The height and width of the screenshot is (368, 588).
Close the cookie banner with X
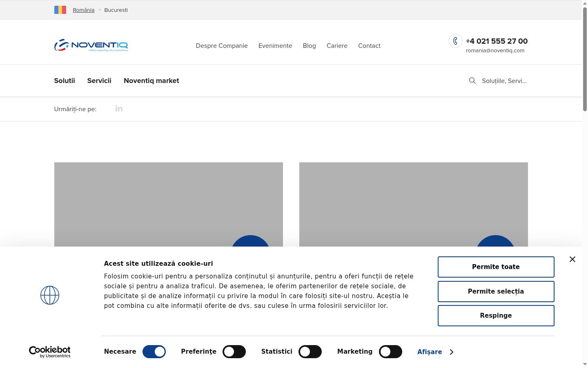pyautogui.click(x=572, y=259)
